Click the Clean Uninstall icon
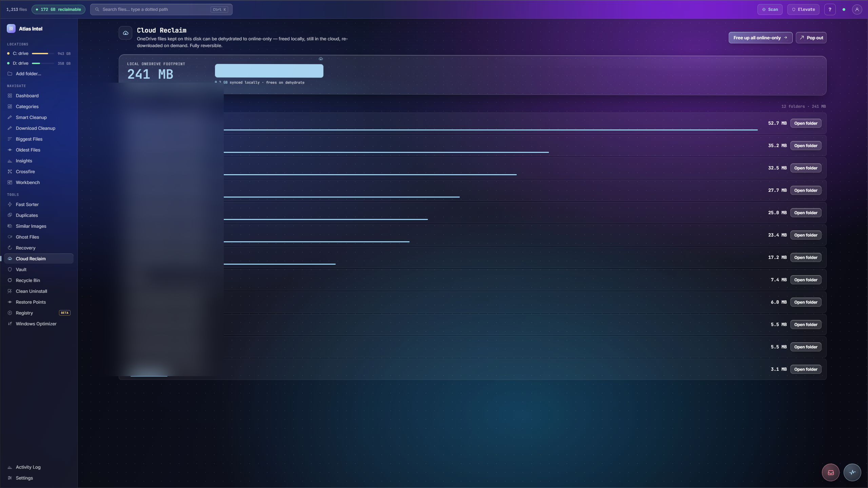 point(10,291)
